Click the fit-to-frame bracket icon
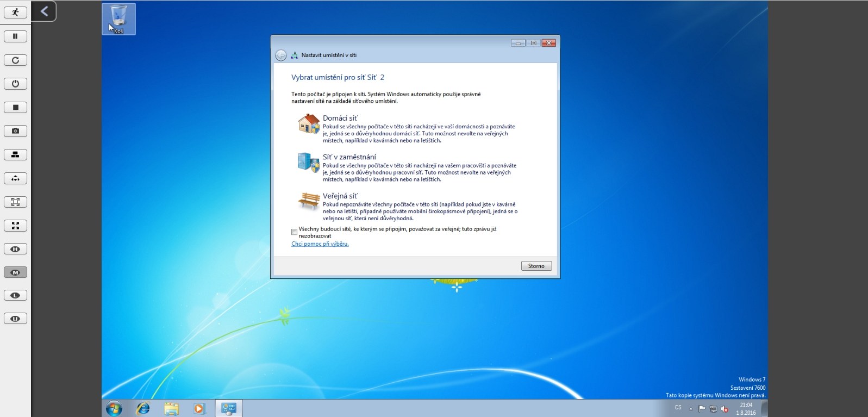 pyautogui.click(x=15, y=202)
